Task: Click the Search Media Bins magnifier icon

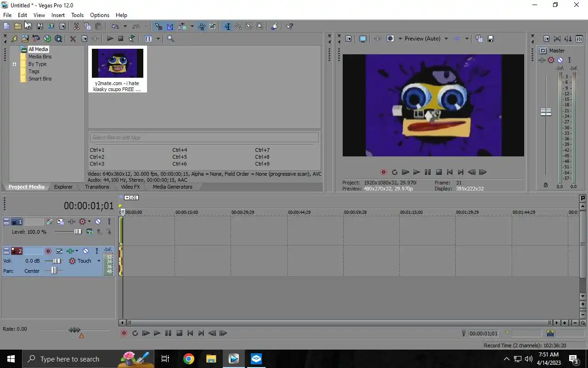Action: [170, 39]
